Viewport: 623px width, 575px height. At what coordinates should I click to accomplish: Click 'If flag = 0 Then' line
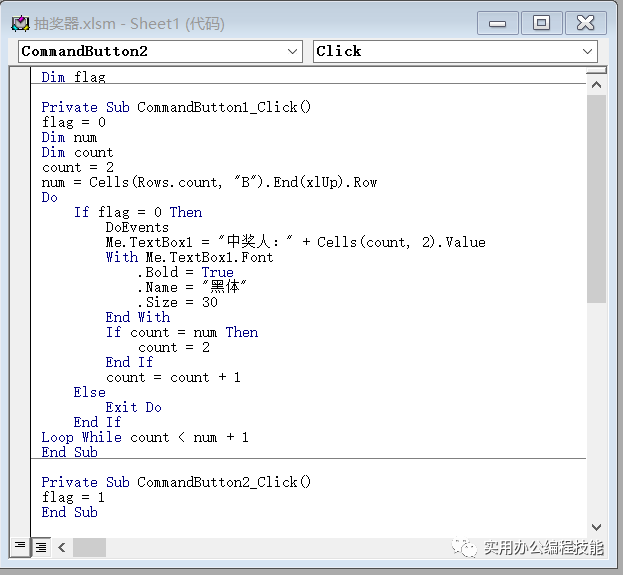click(x=138, y=212)
